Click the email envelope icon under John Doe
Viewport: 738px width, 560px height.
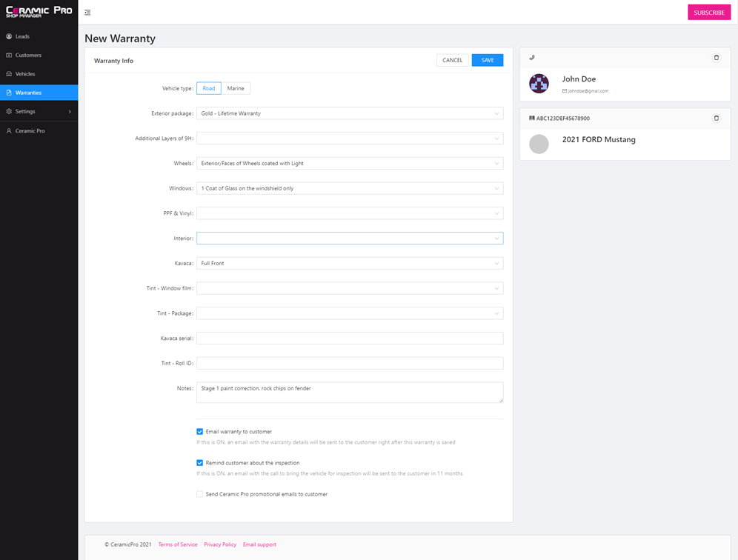pyautogui.click(x=565, y=91)
